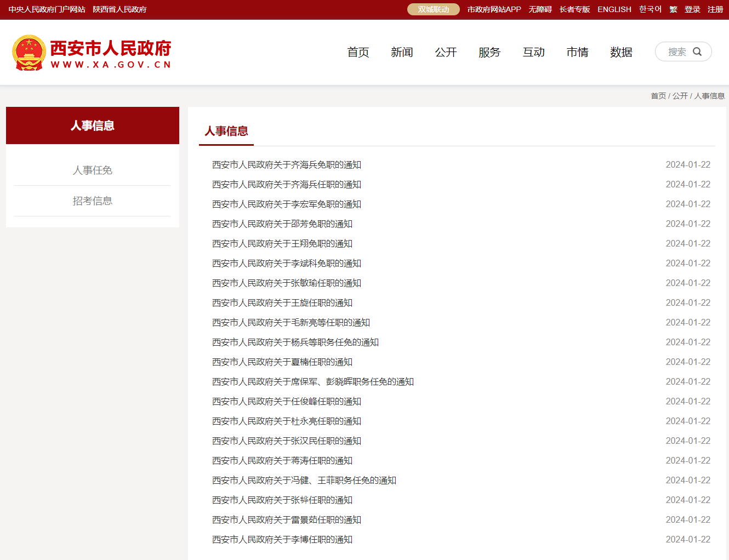This screenshot has width=729, height=560.
Task: Switch site language to ENGLISH
Action: (x=614, y=9)
